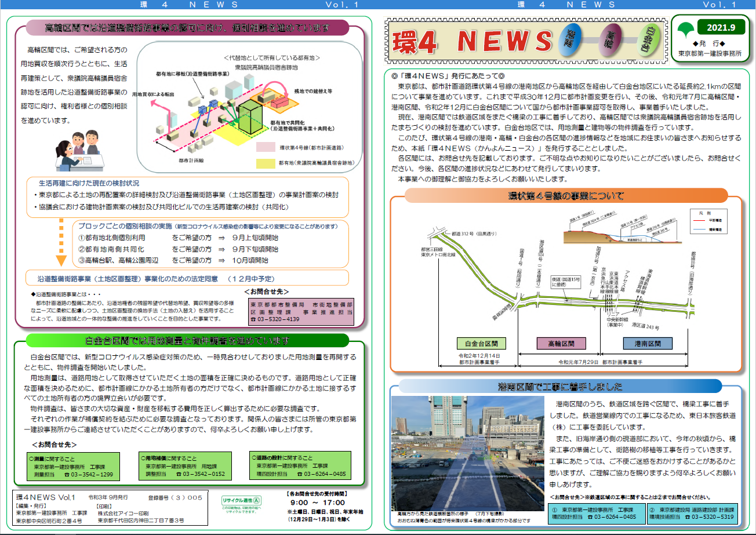Image resolution: width=756 pixels, height=535 pixels.
Task: Click the ◎「環4NEWS」発行にあたって◎ line
Action: [448, 75]
